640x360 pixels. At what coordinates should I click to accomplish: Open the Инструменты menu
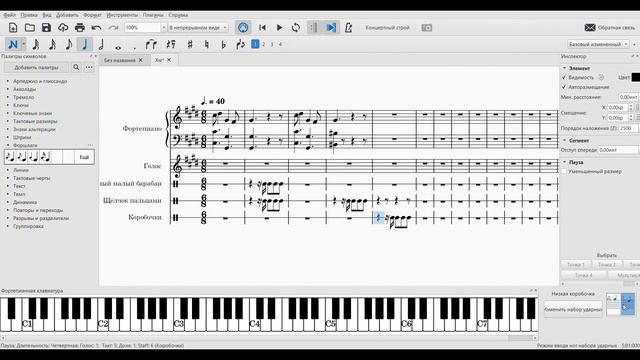122,15
